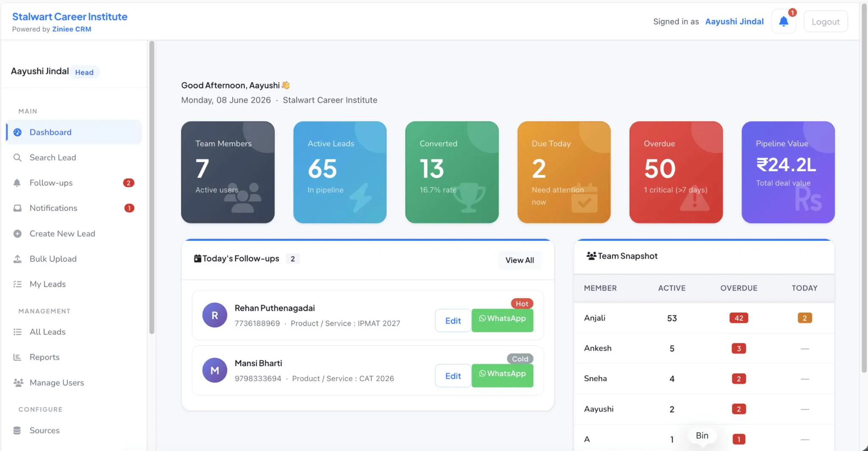The width and height of the screenshot is (868, 451).
Task: Click the calendar icon beside Today's Follow-ups
Action: (x=198, y=258)
